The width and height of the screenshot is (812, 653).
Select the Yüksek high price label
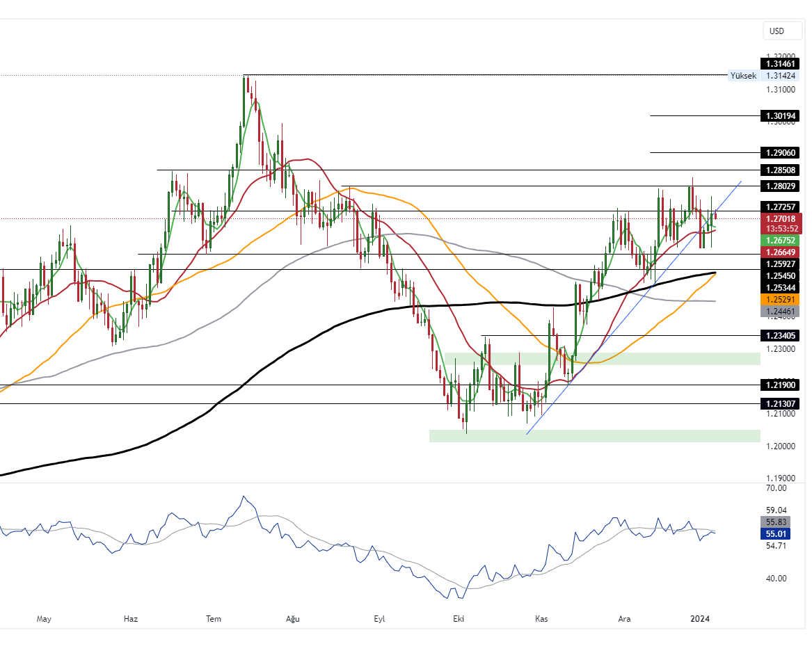(743, 76)
